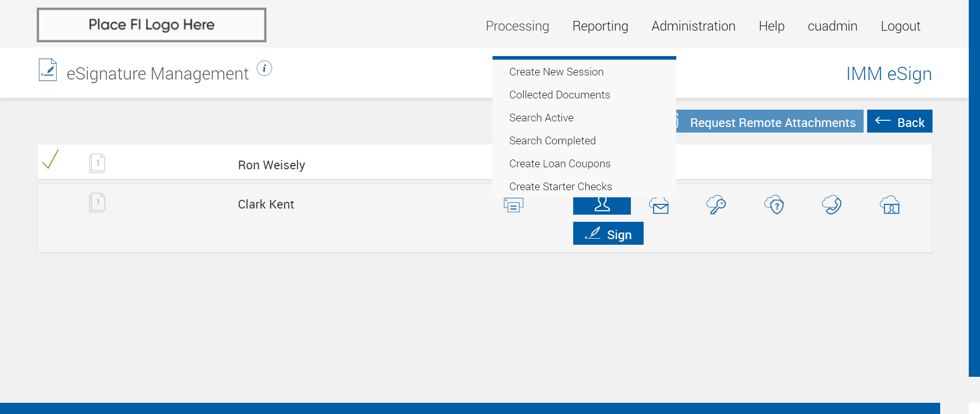Image resolution: width=980 pixels, height=414 pixels.
Task: Click the form card icon in Clark Kent row
Action: (x=513, y=205)
